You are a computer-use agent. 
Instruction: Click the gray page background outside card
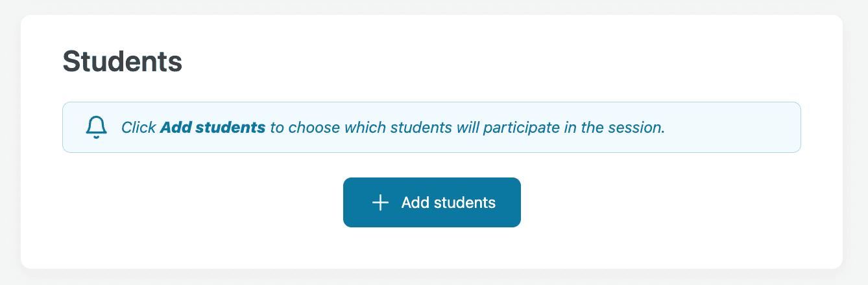click(x=856, y=142)
